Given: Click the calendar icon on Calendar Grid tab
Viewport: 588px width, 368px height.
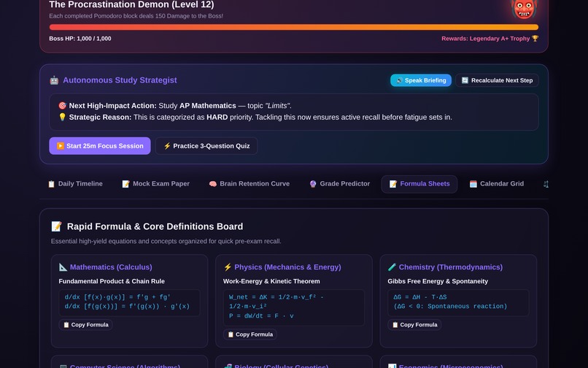Looking at the screenshot, I should [473, 184].
